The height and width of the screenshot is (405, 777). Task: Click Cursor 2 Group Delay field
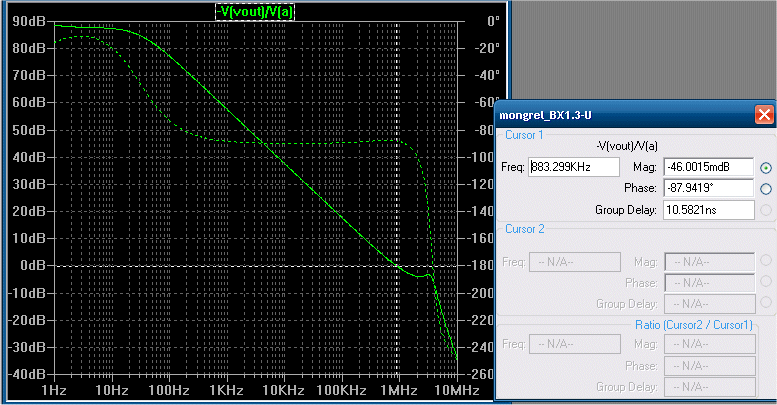[710, 304]
